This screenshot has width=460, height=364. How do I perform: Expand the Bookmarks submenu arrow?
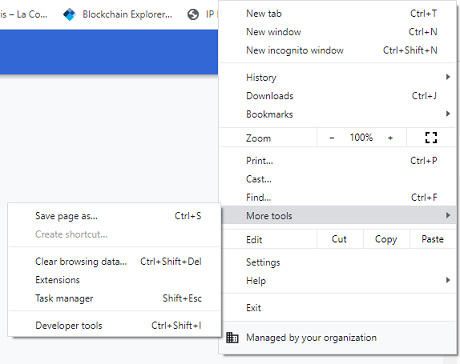click(x=448, y=114)
